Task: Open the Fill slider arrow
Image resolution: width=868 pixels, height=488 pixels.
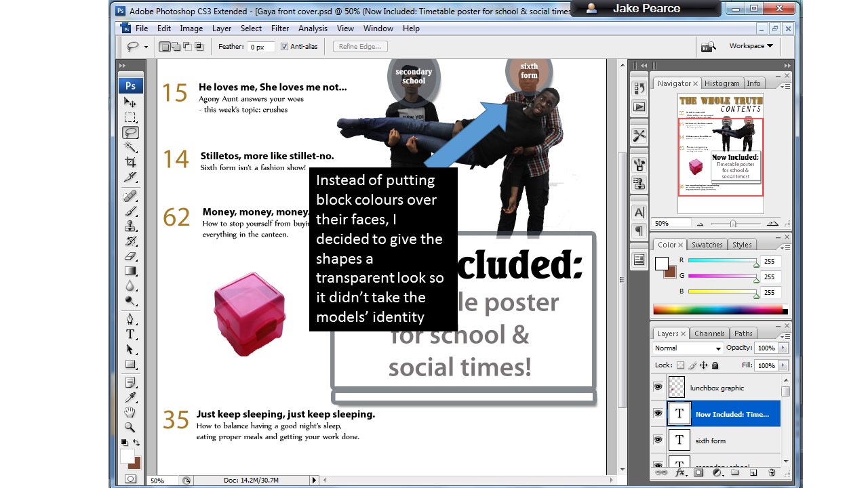Action: pyautogui.click(x=783, y=365)
